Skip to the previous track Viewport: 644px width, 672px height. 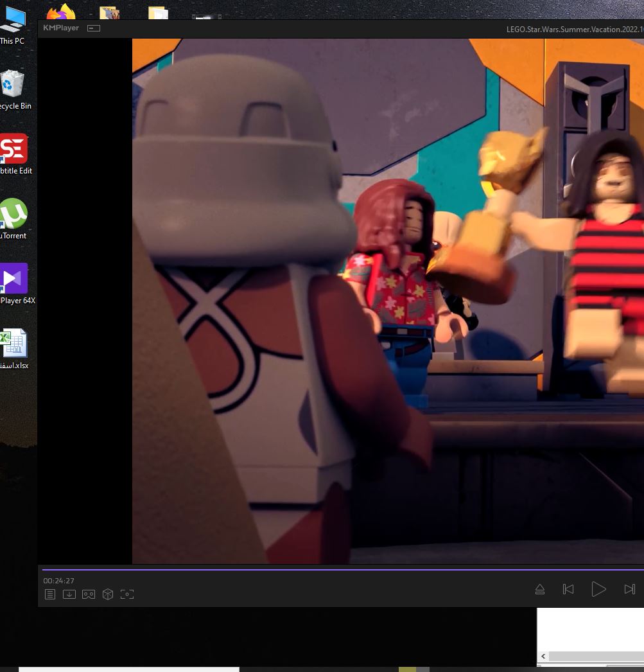pos(568,589)
